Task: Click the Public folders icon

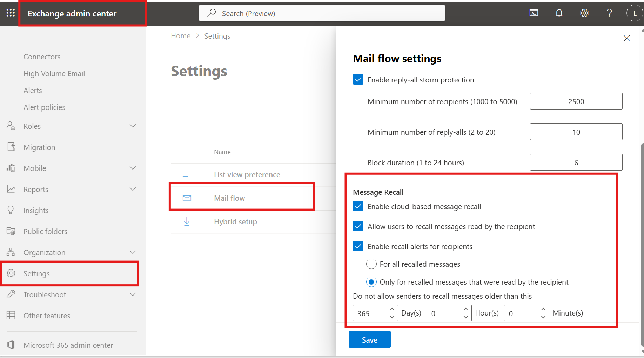Action: (11, 231)
